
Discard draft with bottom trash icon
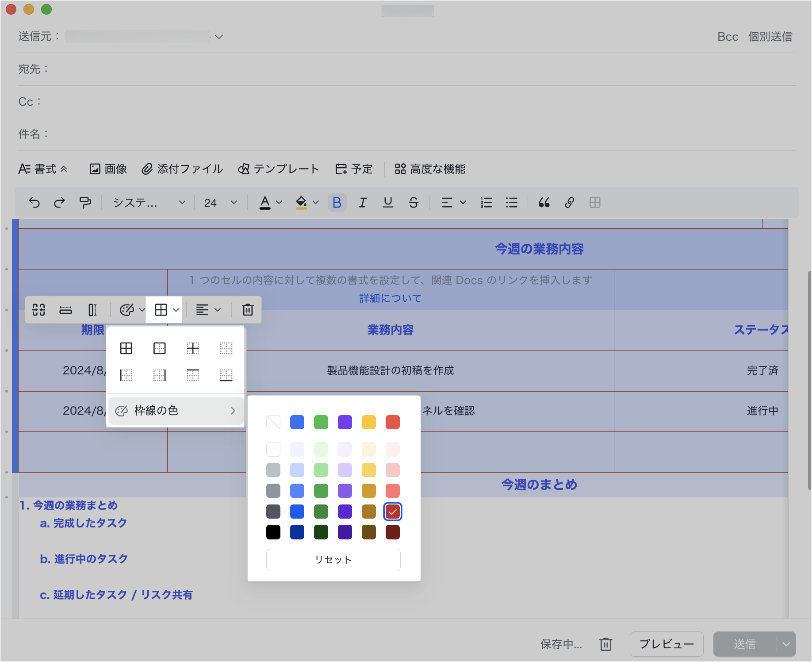point(606,644)
